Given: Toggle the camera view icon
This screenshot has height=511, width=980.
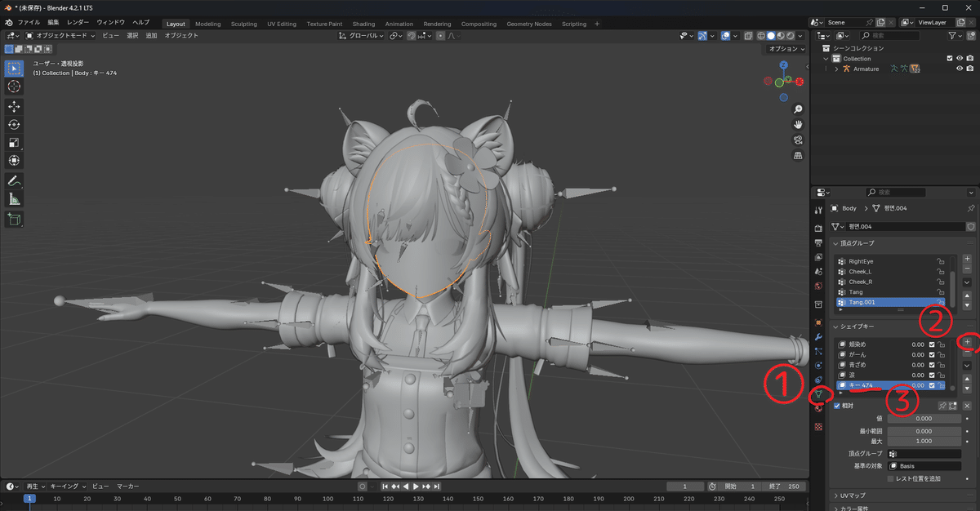Looking at the screenshot, I should pyautogui.click(x=798, y=140).
